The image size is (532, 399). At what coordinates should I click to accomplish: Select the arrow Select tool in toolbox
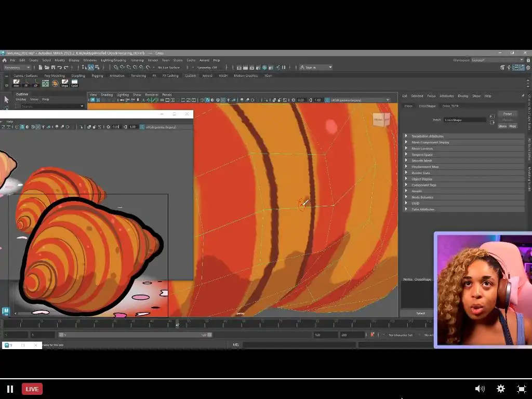(6, 100)
